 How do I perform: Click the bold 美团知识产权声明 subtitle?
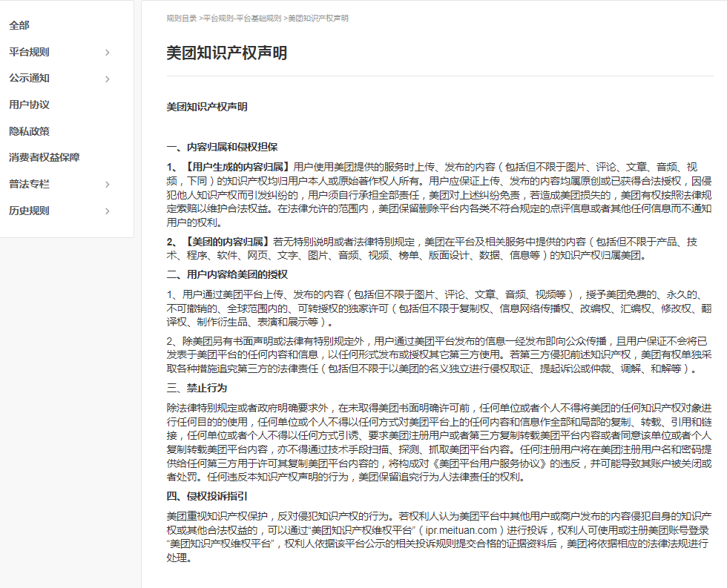pyautogui.click(x=207, y=107)
